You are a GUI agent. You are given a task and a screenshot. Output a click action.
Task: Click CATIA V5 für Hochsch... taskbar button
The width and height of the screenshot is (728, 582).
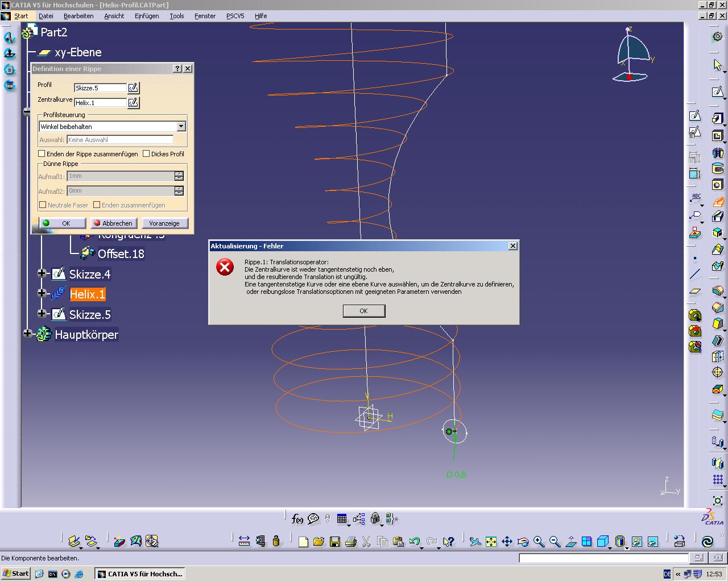(140, 574)
